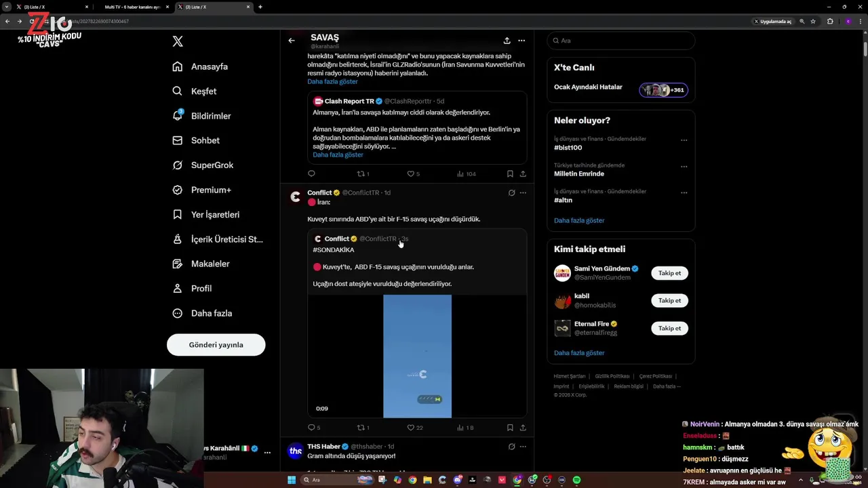The image size is (868, 488).
Task: Open Spotify from the taskbar
Action: point(577,480)
